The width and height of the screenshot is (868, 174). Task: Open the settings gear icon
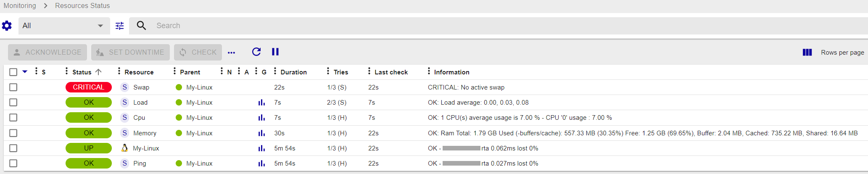(7, 26)
